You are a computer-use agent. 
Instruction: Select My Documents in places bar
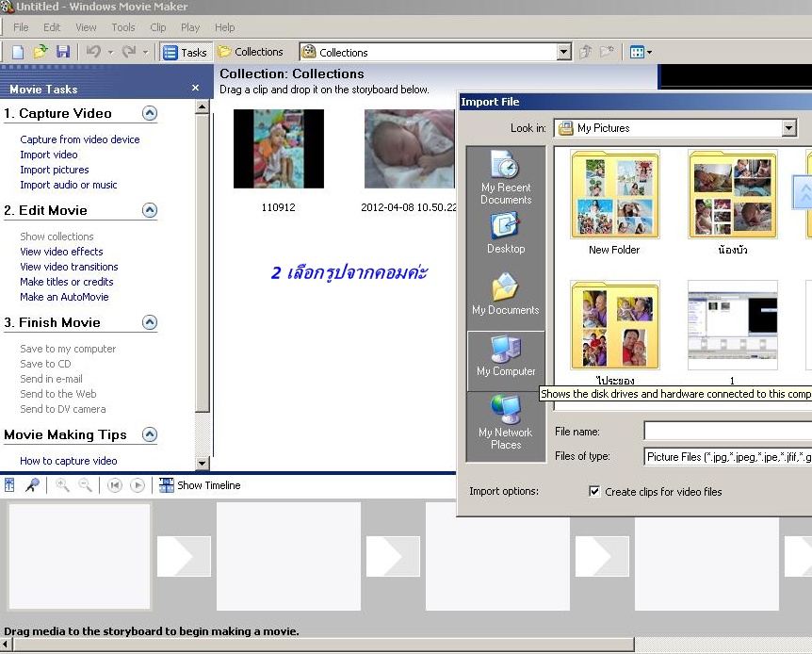(x=506, y=294)
